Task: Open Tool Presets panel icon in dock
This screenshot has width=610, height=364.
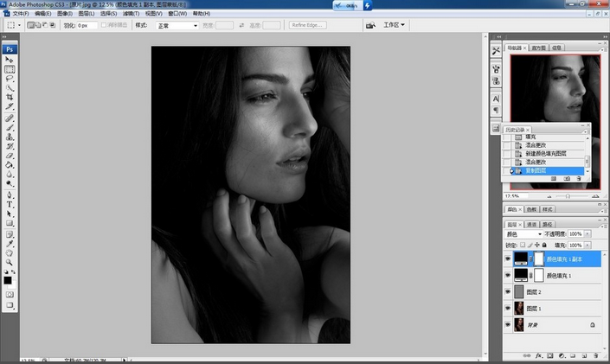Action: (496, 51)
